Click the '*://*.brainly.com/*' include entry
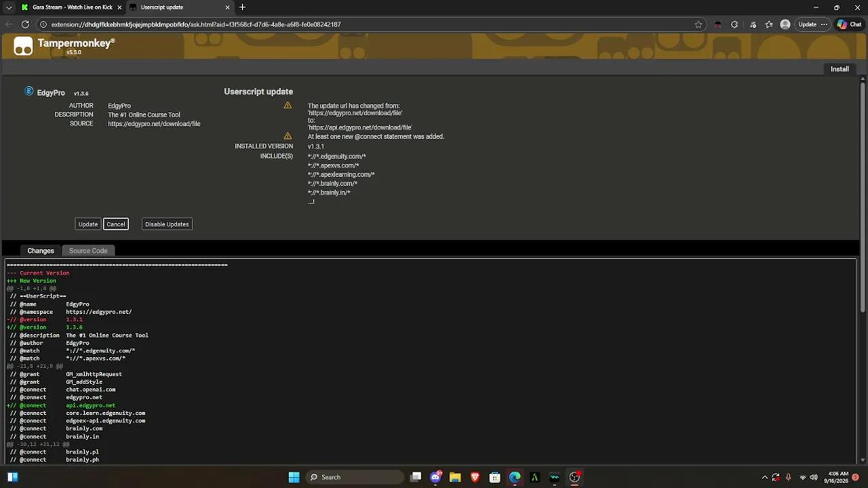 click(x=332, y=184)
